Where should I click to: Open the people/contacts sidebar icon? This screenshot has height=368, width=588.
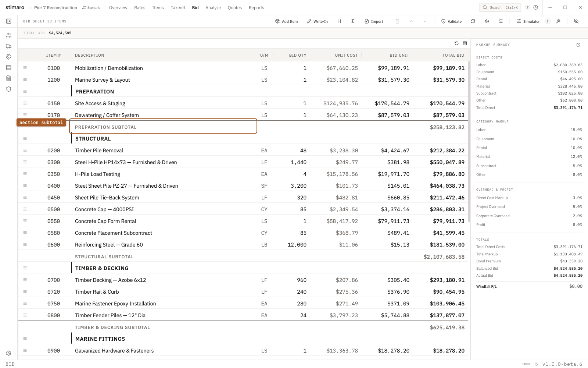[8, 35]
